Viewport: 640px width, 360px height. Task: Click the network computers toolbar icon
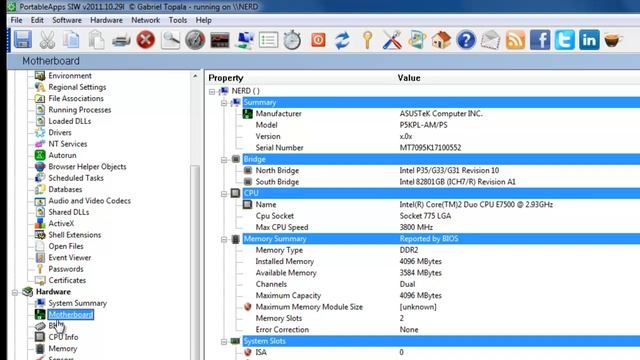tap(244, 40)
